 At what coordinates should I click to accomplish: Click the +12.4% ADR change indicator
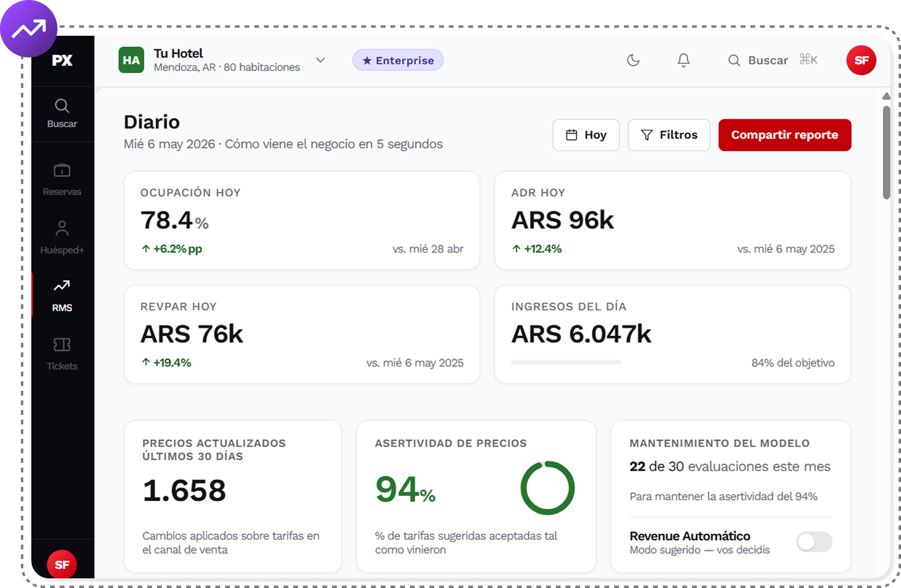537,249
